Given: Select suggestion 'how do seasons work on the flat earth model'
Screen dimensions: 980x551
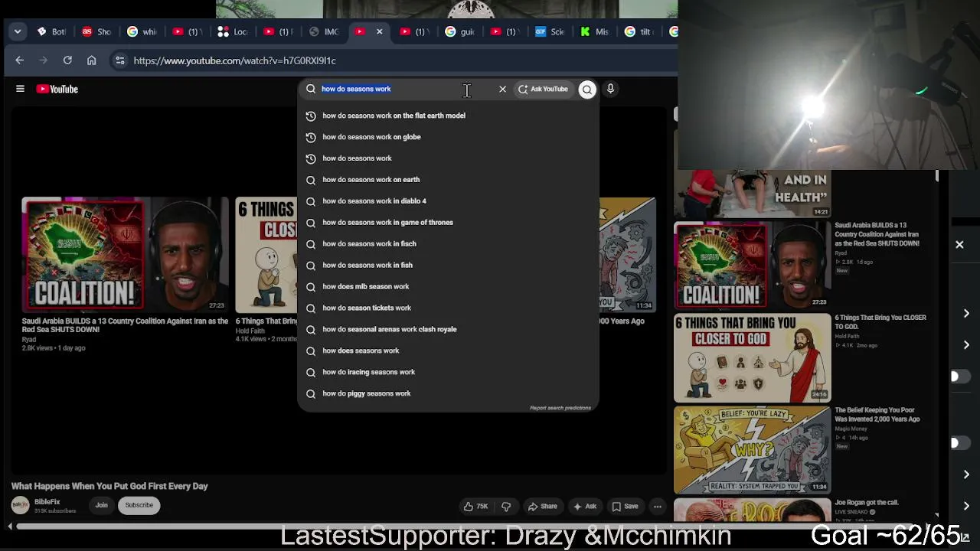Looking at the screenshot, I should (448, 116).
